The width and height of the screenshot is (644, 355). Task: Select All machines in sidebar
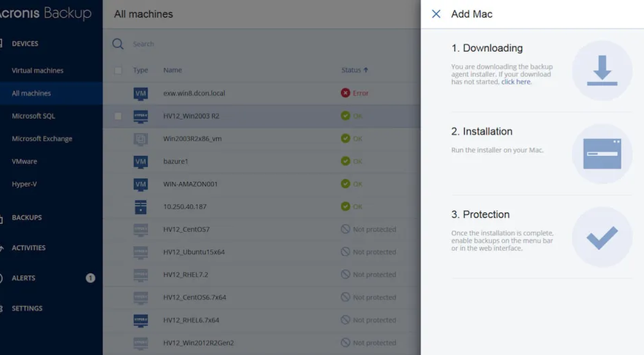pyautogui.click(x=31, y=93)
